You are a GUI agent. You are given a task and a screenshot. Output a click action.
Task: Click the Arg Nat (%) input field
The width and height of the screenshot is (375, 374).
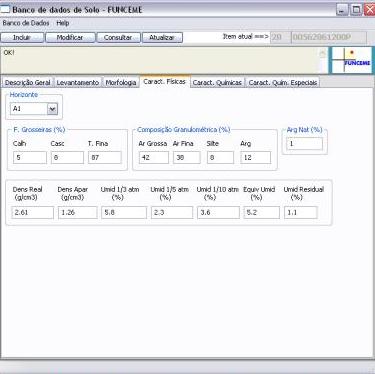tap(304, 144)
